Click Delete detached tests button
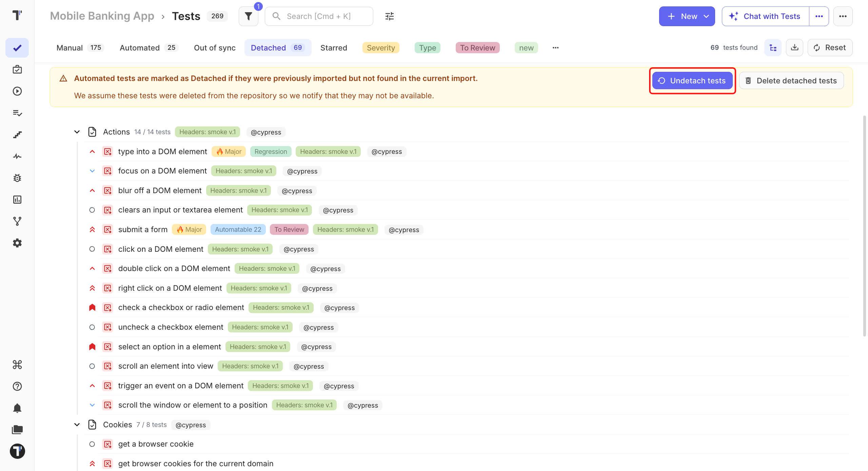The image size is (868, 471). pyautogui.click(x=791, y=81)
